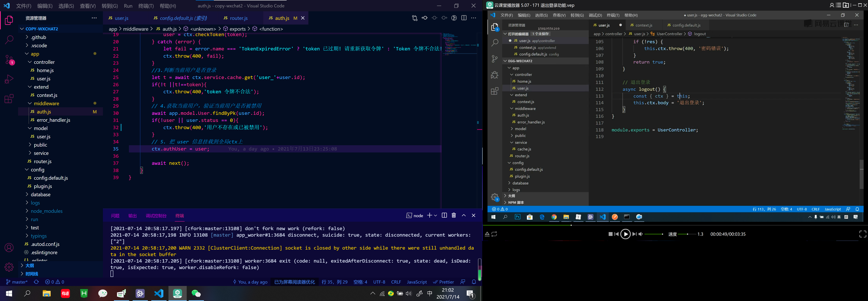Maximize the terminal panel with up chevron
The image size is (868, 301).
(464, 216)
